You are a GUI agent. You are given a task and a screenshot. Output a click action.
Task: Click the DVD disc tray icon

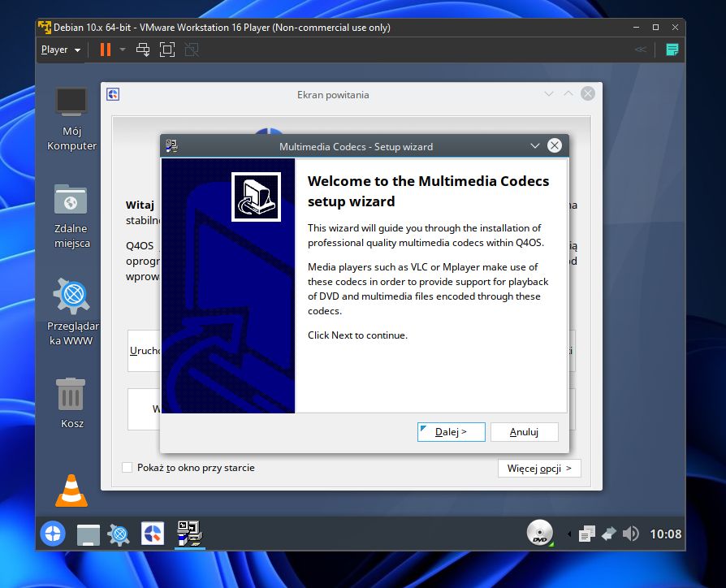tap(540, 533)
